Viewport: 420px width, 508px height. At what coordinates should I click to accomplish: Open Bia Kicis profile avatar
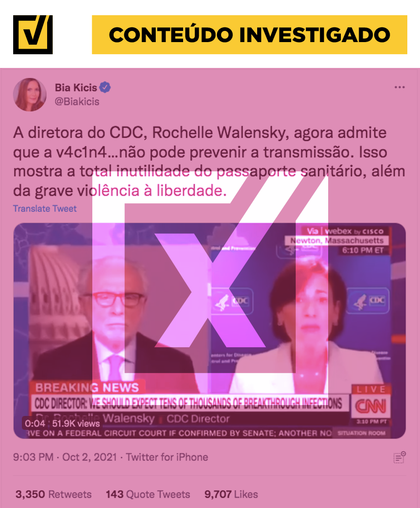(29, 95)
